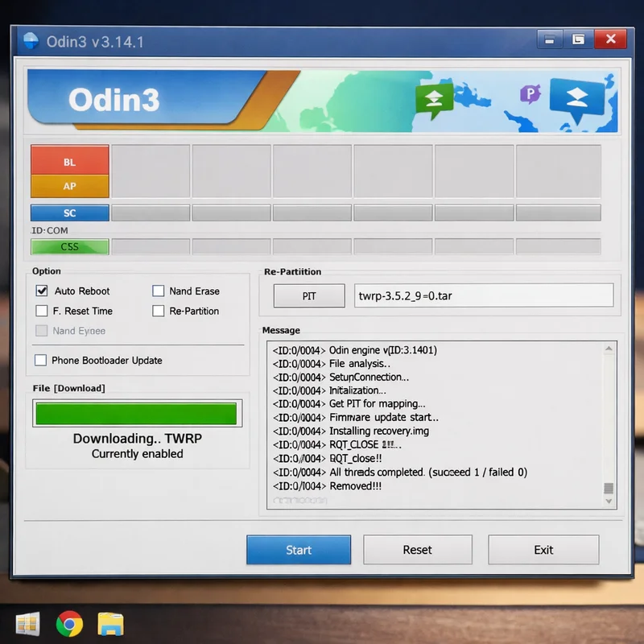Click the Reset button
The height and width of the screenshot is (644, 644).
[x=417, y=550]
